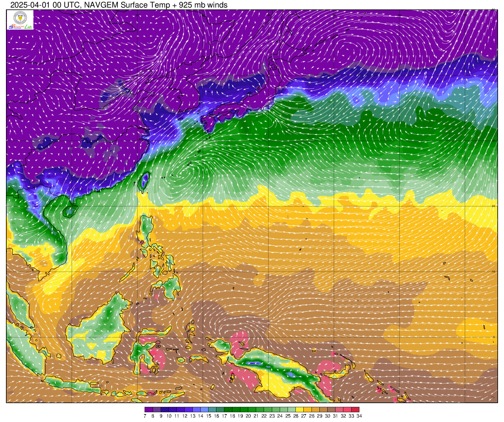
Task: Click the map title with date and NAVGEM
Action: (119, 5)
